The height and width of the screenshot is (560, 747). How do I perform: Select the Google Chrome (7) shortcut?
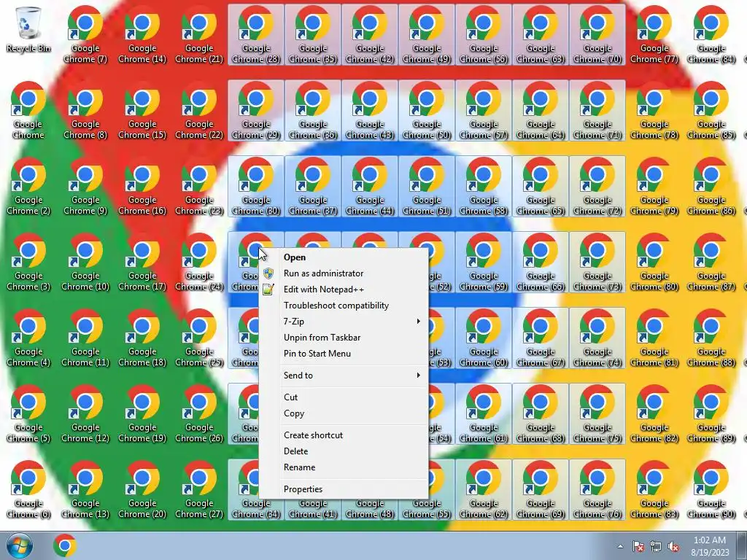coord(85,34)
